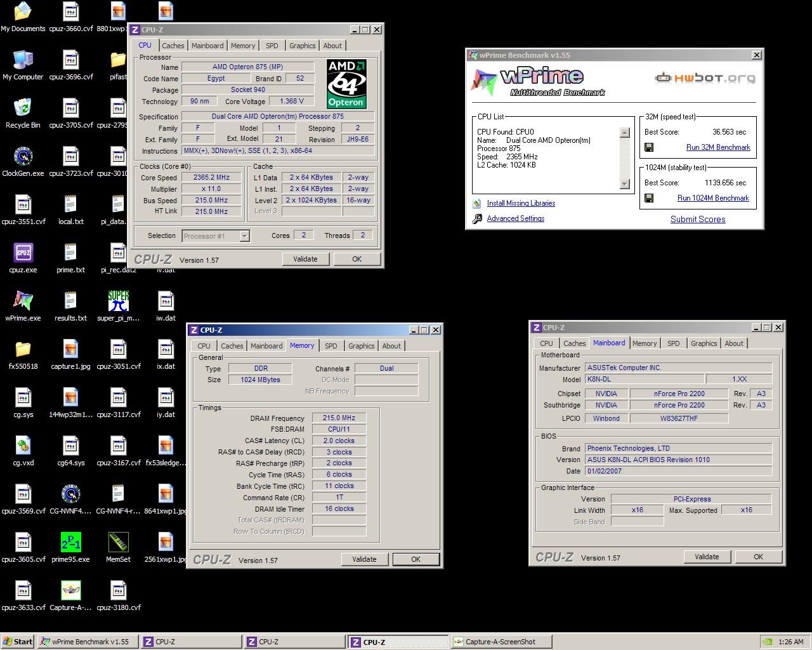Click Validate in top CPU-Z window
812x650 pixels.
(x=305, y=259)
